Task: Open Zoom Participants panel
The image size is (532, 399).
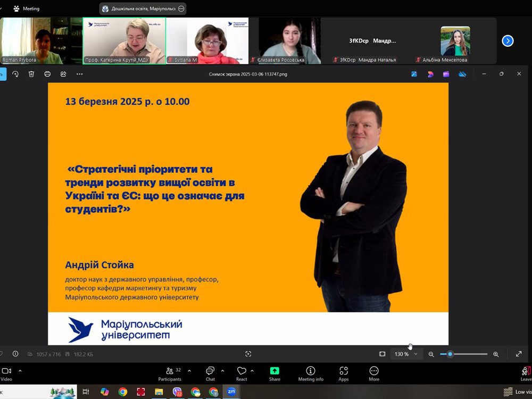Action: coord(170,373)
